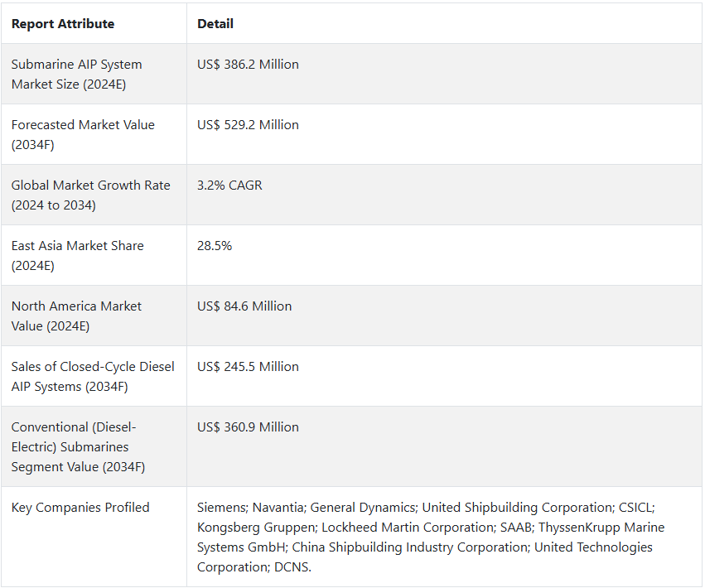Click the 28.5% market share value
The width and height of the screenshot is (705, 588).
coord(215,245)
